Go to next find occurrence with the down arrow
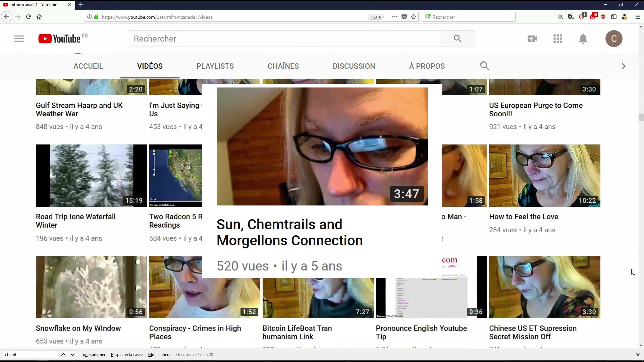Viewport: 644px width, 362px height. point(72,355)
